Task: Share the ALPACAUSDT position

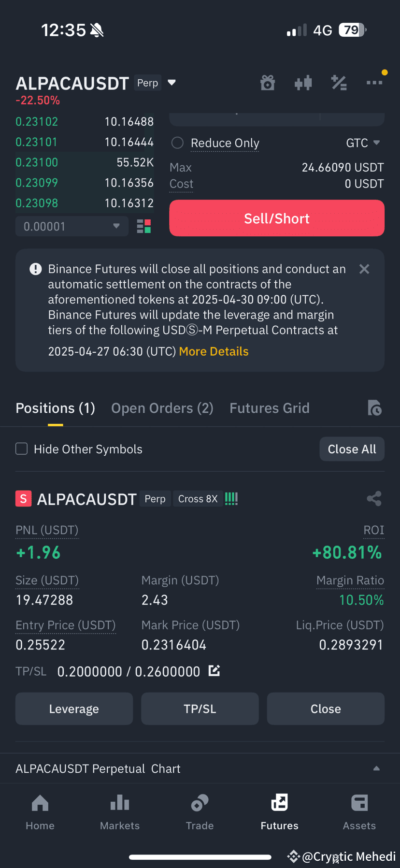Action: (x=374, y=499)
